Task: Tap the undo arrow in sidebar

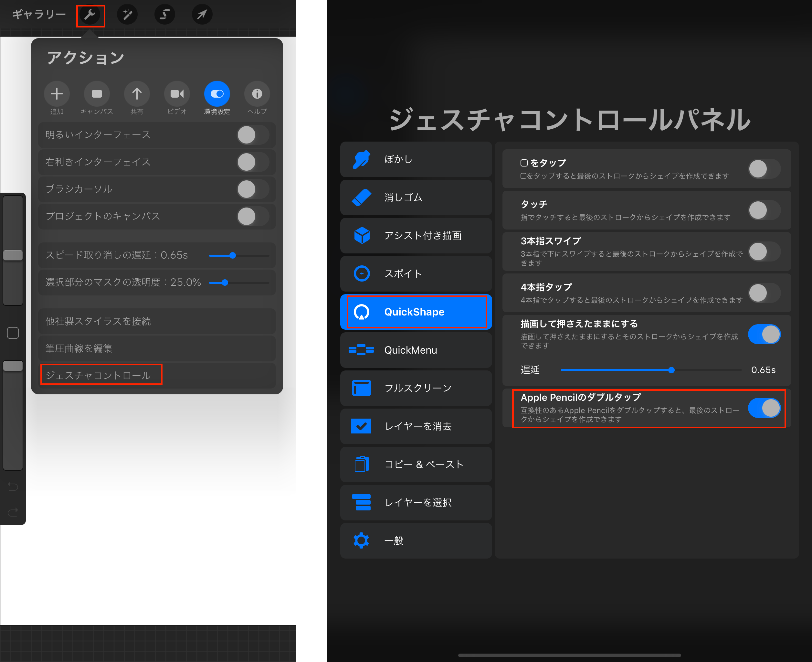Action: pyautogui.click(x=13, y=486)
